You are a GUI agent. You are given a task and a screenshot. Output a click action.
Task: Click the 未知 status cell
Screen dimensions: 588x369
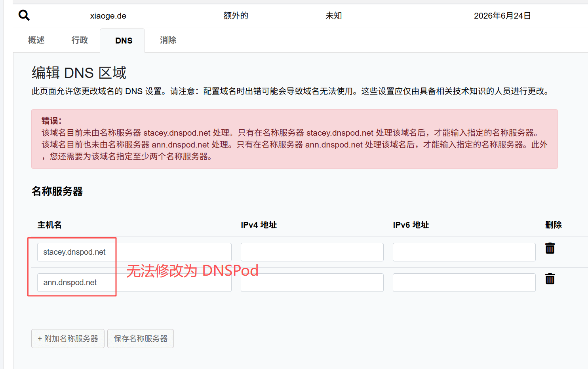pos(333,16)
